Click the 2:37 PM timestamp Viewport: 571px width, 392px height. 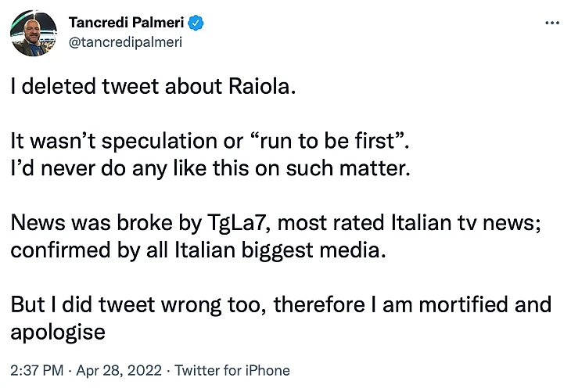tap(37, 371)
